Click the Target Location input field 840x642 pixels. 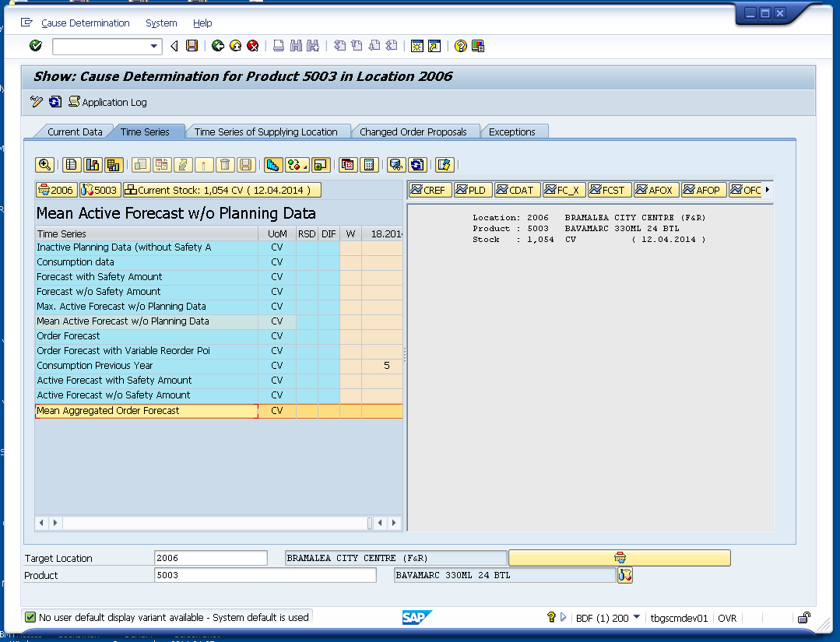pyautogui.click(x=210, y=558)
